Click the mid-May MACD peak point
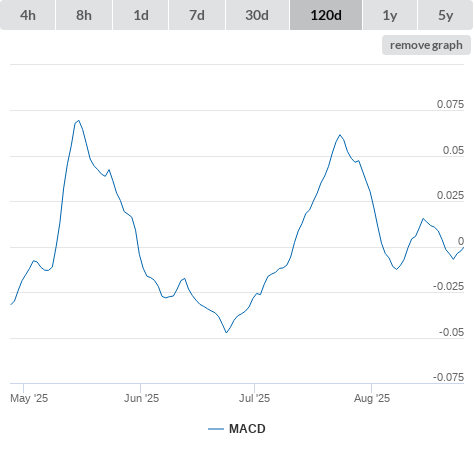 point(78,120)
